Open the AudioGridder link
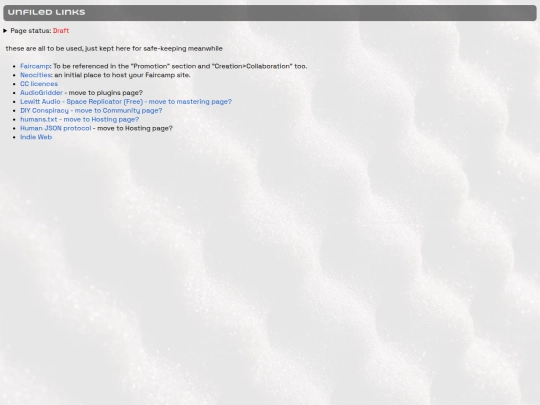 pyautogui.click(x=41, y=93)
